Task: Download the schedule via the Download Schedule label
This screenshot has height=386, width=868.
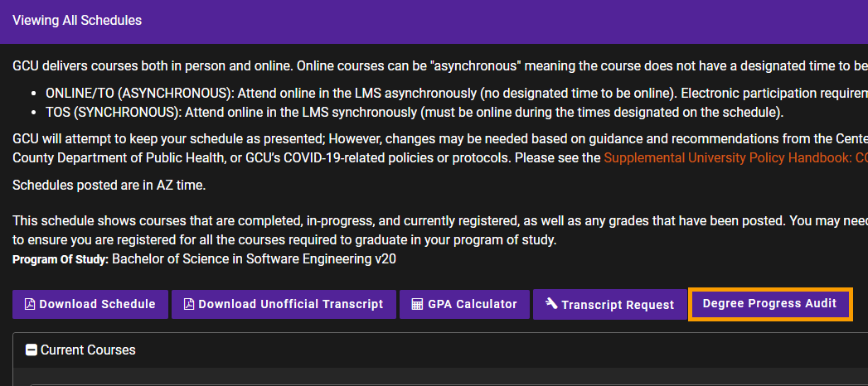Action: pos(97,304)
